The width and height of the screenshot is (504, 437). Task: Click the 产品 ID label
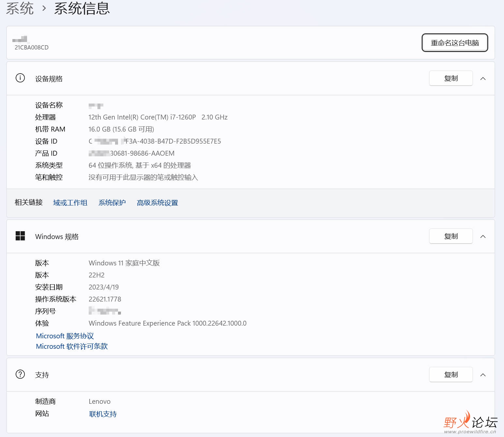(46, 153)
